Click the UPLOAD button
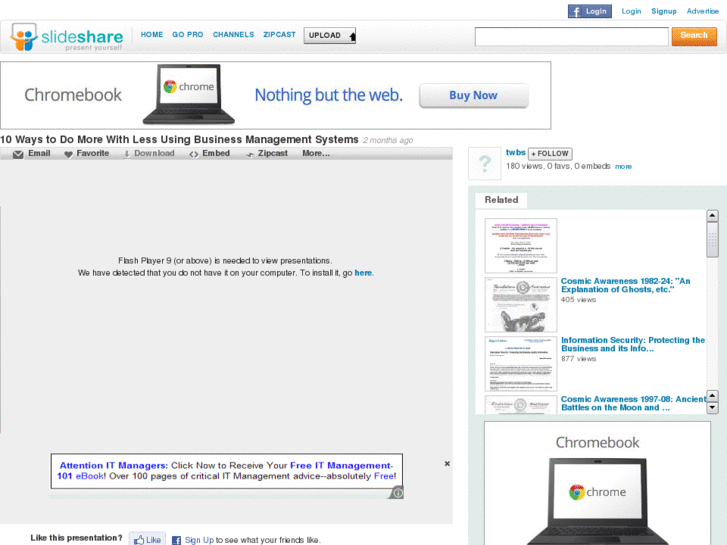Image resolution: width=727 pixels, height=545 pixels. click(x=330, y=35)
